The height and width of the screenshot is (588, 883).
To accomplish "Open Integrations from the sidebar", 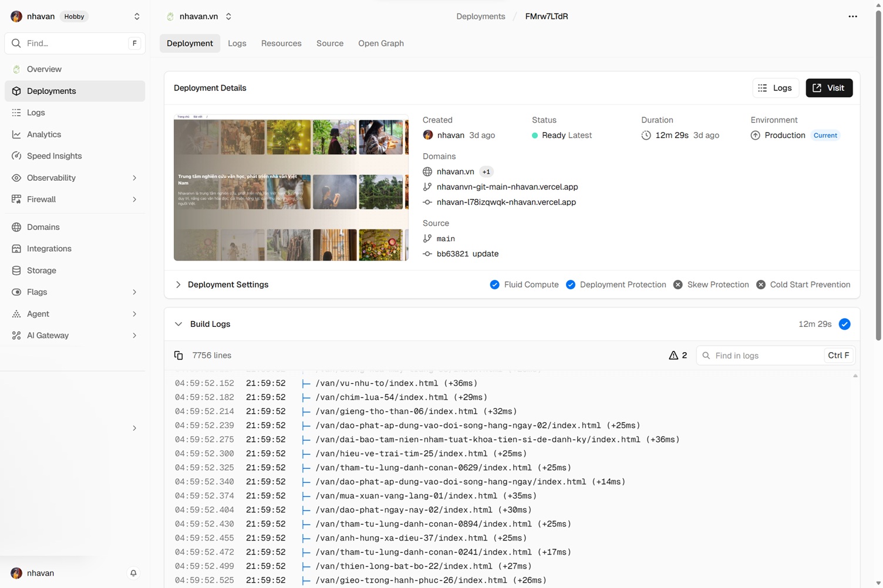I will (x=49, y=248).
